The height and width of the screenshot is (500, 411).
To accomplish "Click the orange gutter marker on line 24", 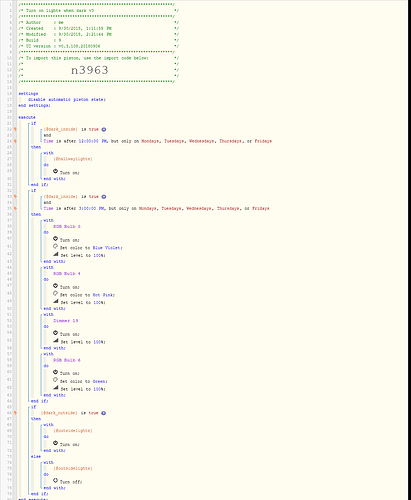I will pyautogui.click(x=15, y=141).
